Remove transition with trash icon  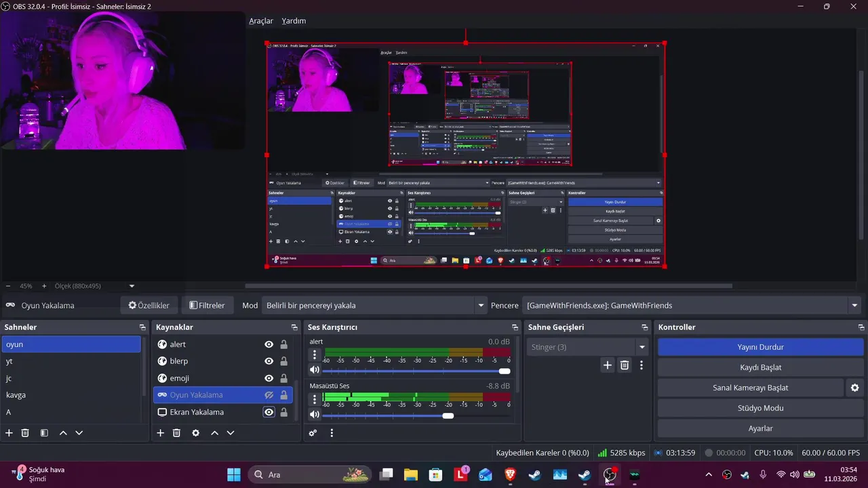(625, 365)
